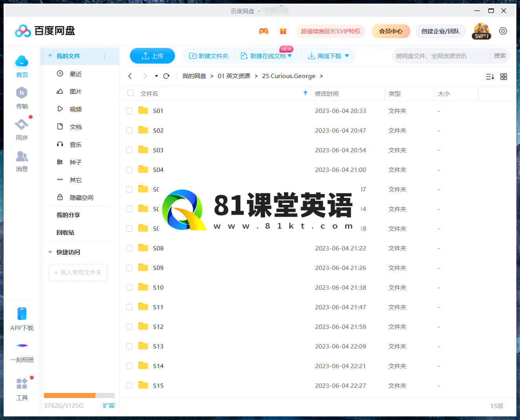Check the box for folder S15
The width and height of the screenshot is (520, 420).
point(129,386)
